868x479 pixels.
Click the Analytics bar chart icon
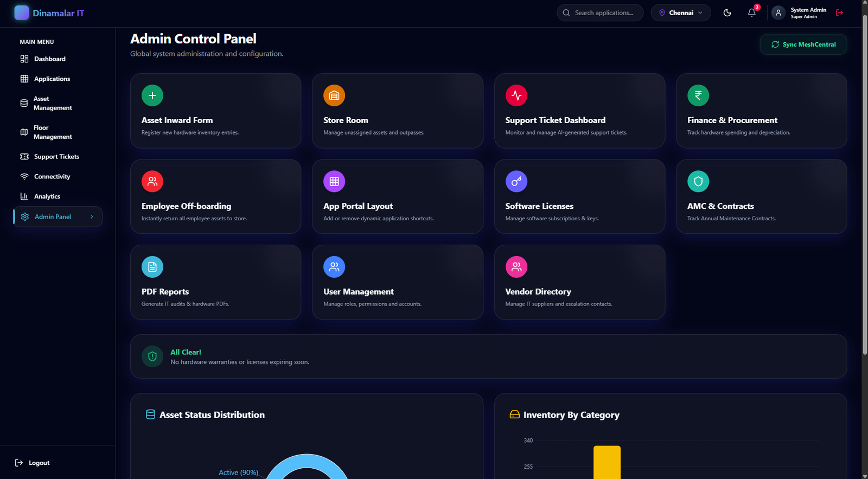(x=24, y=196)
